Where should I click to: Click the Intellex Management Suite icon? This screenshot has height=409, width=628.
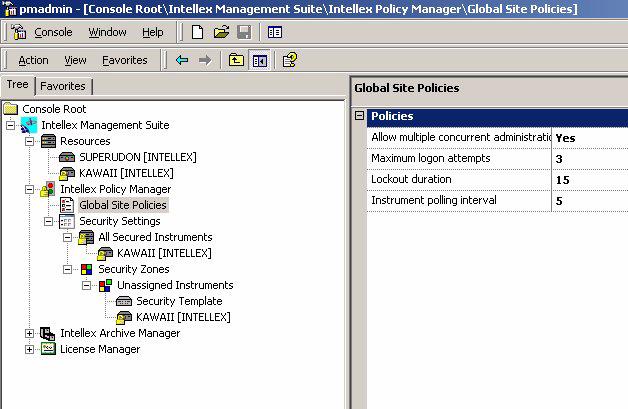pos(29,125)
